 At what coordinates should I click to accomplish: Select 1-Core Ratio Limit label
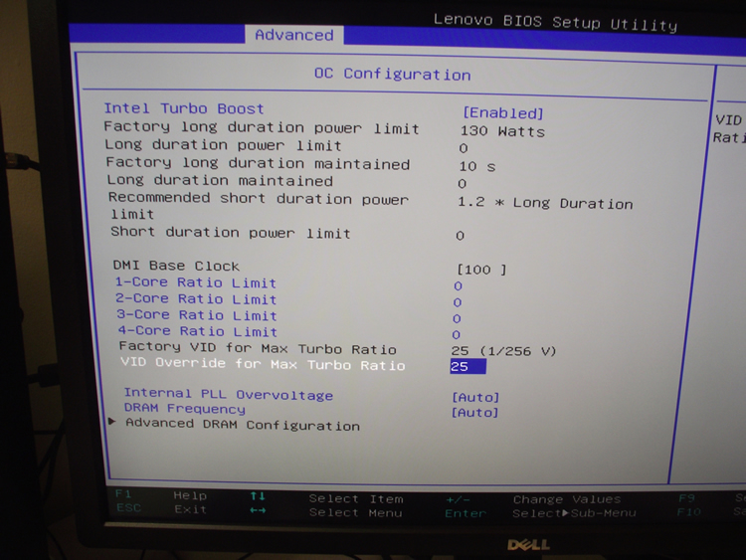click(x=196, y=282)
